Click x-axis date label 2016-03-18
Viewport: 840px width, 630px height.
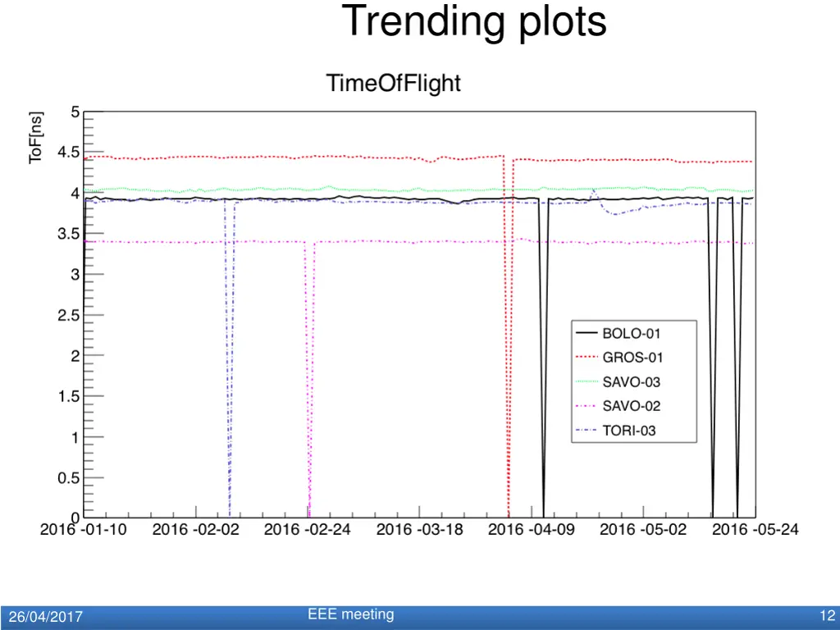[419, 530]
